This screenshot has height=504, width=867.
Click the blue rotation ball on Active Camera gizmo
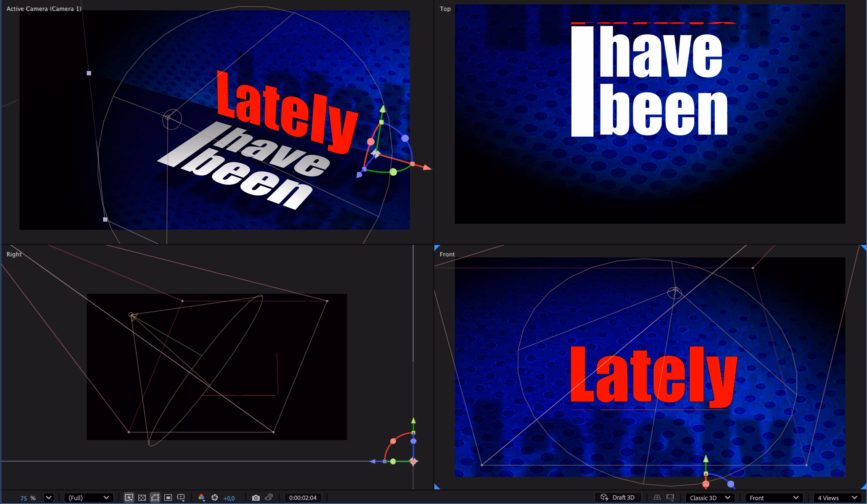tap(405, 138)
